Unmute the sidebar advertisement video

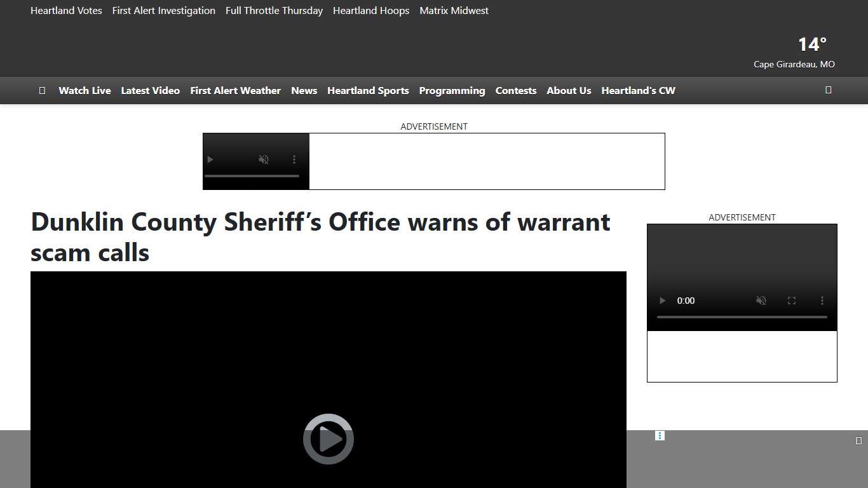pos(761,301)
